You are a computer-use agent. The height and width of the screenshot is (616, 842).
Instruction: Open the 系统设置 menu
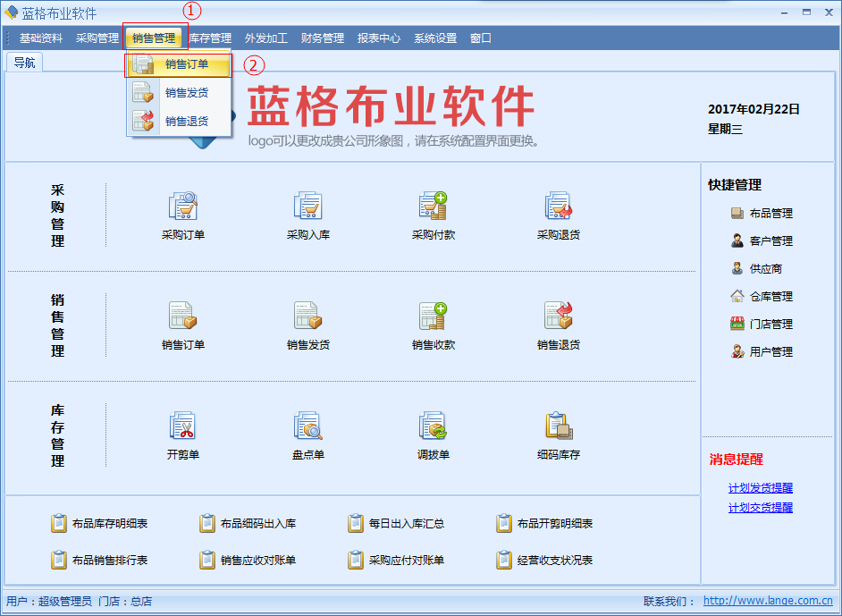pos(435,38)
